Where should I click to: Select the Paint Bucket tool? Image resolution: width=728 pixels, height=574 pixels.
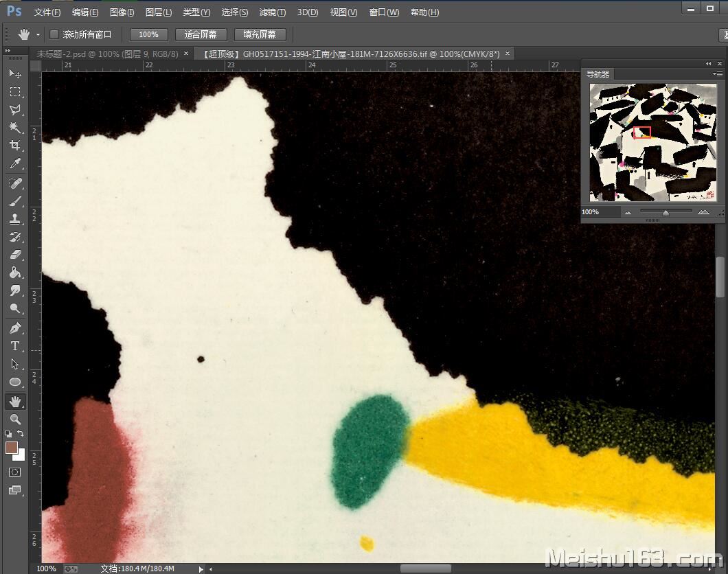[x=15, y=273]
